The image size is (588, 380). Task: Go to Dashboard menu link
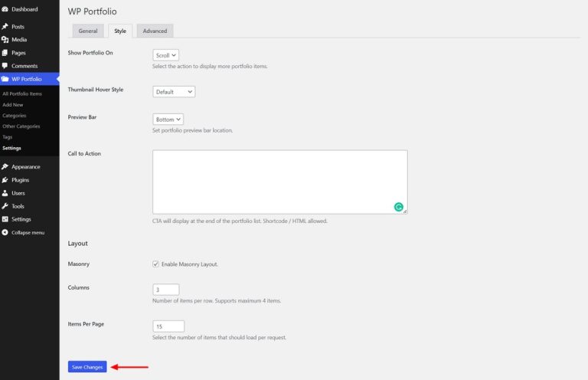(24, 9)
